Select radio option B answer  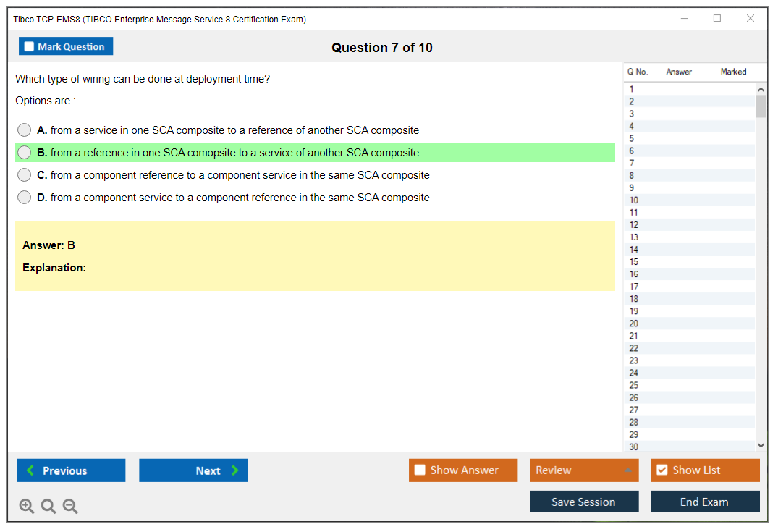(x=25, y=153)
